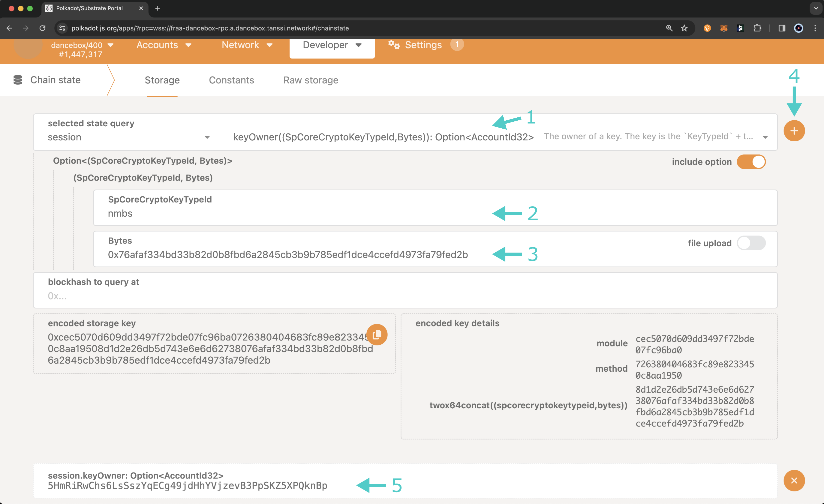
Task: Open the tab search chevron in title bar
Action: click(816, 8)
